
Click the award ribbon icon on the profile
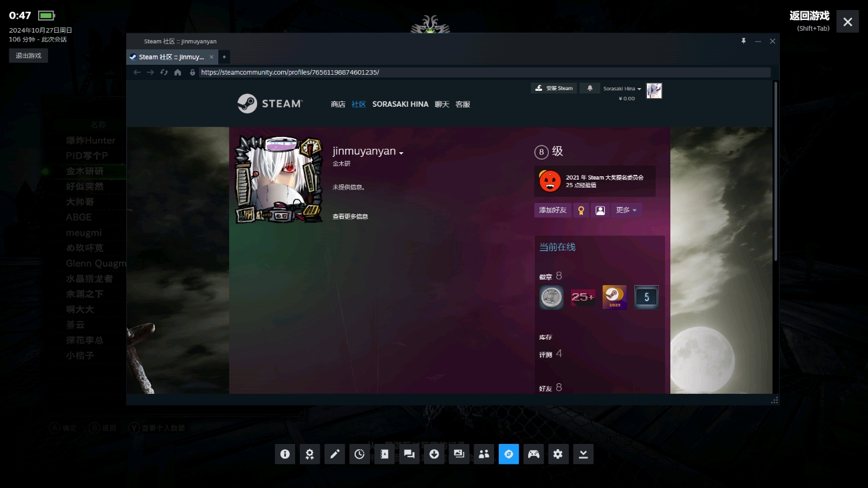581,210
